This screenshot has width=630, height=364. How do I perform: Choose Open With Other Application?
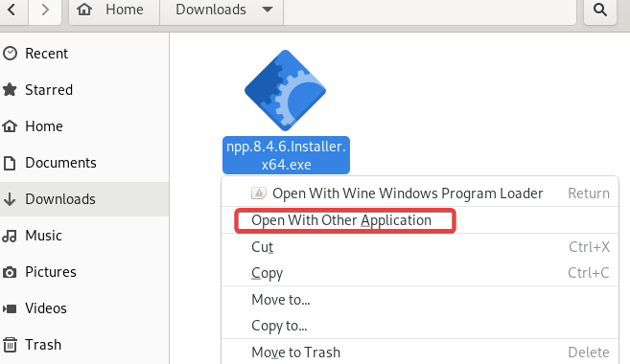(420, 220)
